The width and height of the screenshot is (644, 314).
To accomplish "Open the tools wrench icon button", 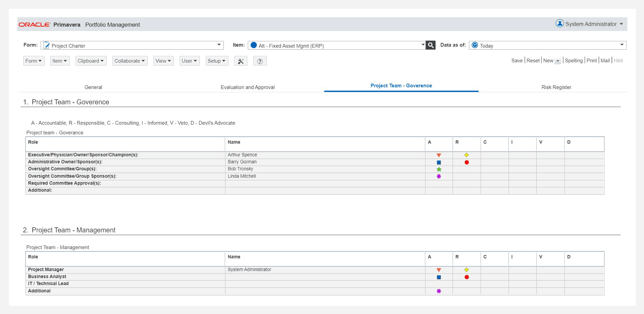I will (241, 61).
